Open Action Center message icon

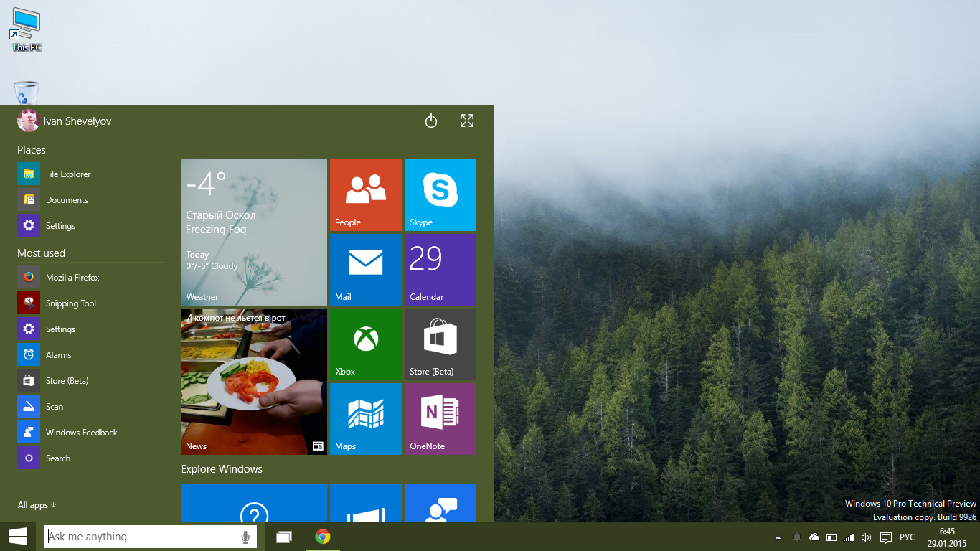(886, 537)
